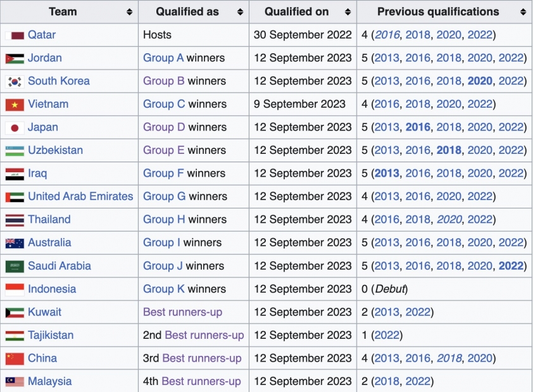The image size is (533, 392).
Task: Click the Vietnam flag icon
Action: 15,104
